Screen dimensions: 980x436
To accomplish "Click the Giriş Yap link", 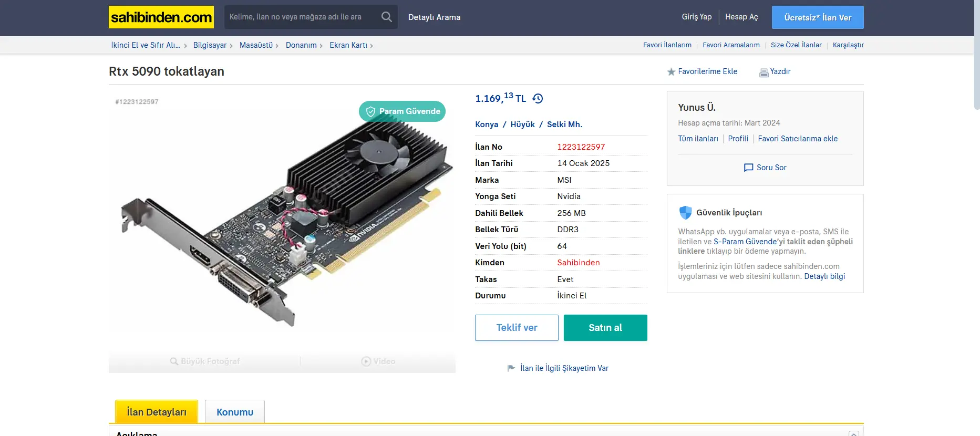I will pyautogui.click(x=697, y=17).
